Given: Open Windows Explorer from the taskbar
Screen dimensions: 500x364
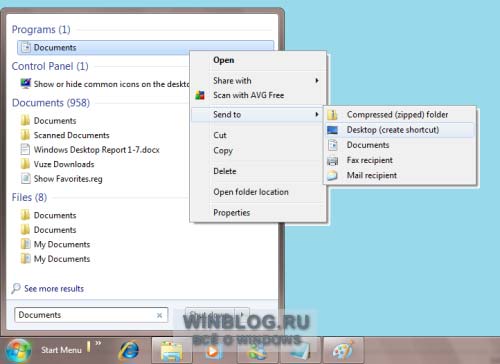Looking at the screenshot, I should tap(171, 351).
